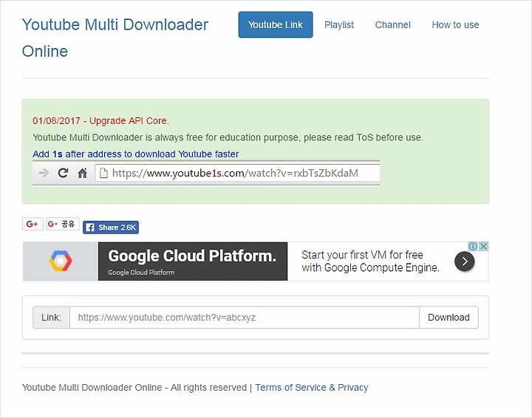Click the youtube1s.com example URL image
Image resolution: width=532 pixels, height=418 pixels.
[206, 173]
